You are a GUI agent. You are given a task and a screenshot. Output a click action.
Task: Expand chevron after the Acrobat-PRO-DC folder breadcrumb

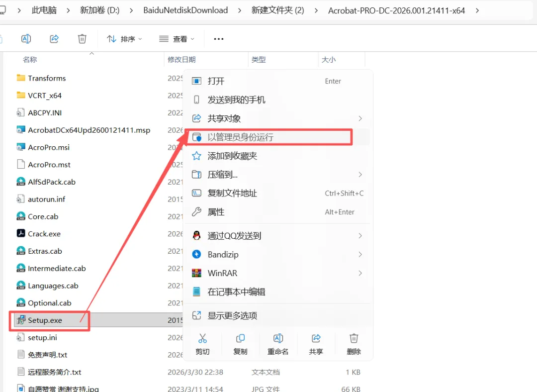click(477, 10)
